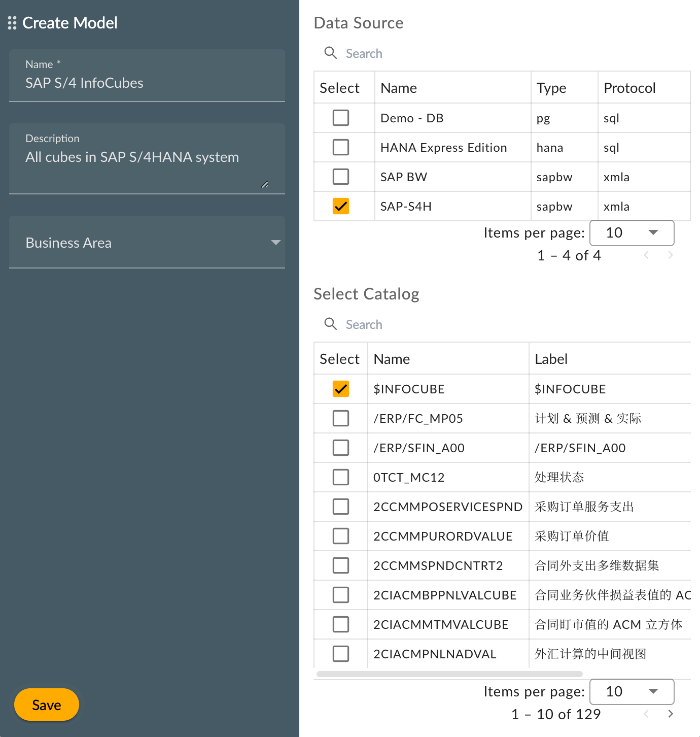The image size is (700, 737).
Task: Click the search icon under Select Catalog
Action: pyautogui.click(x=331, y=324)
